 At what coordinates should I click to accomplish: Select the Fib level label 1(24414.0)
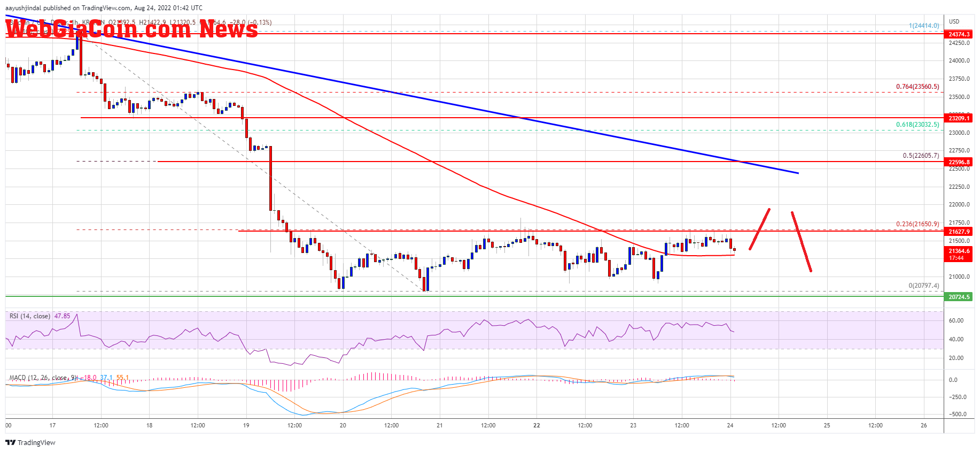tap(924, 26)
